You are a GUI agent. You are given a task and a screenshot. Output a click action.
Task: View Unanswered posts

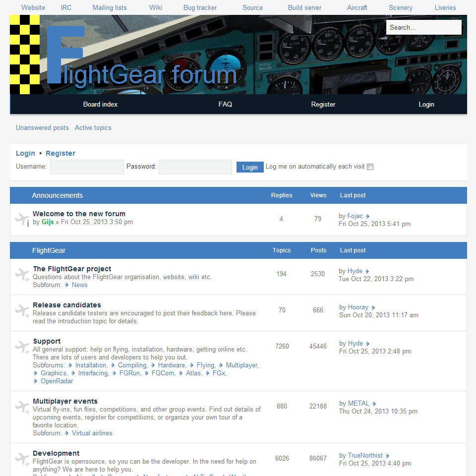click(x=42, y=128)
